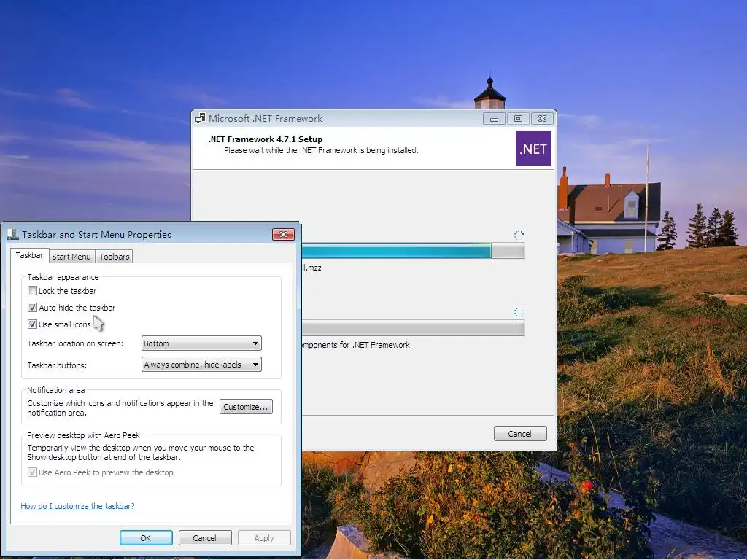Confirm with the OK button
The image size is (747, 560).
pyautogui.click(x=146, y=538)
